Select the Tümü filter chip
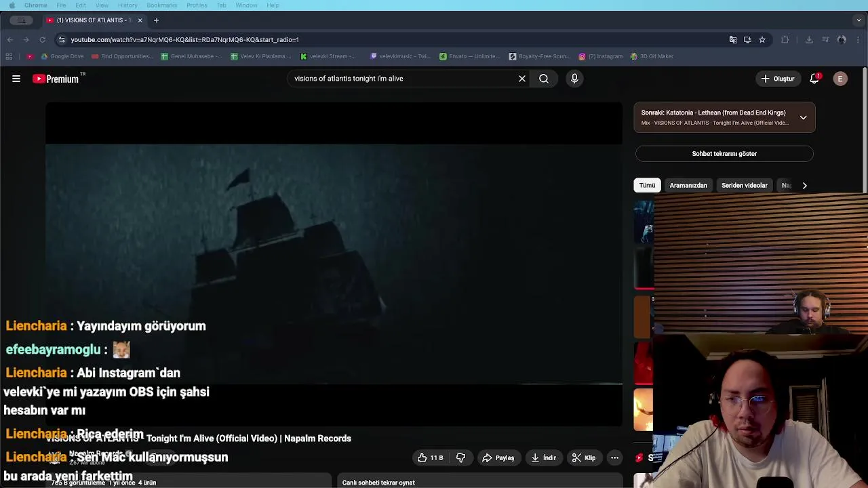This screenshot has height=488, width=868. point(647,185)
